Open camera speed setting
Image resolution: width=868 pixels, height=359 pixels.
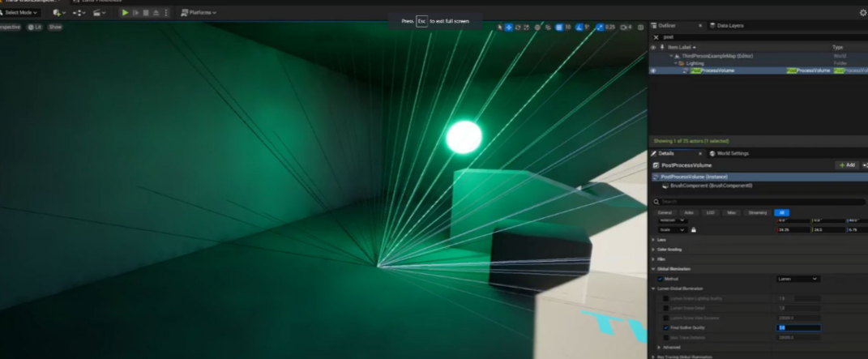tap(626, 27)
